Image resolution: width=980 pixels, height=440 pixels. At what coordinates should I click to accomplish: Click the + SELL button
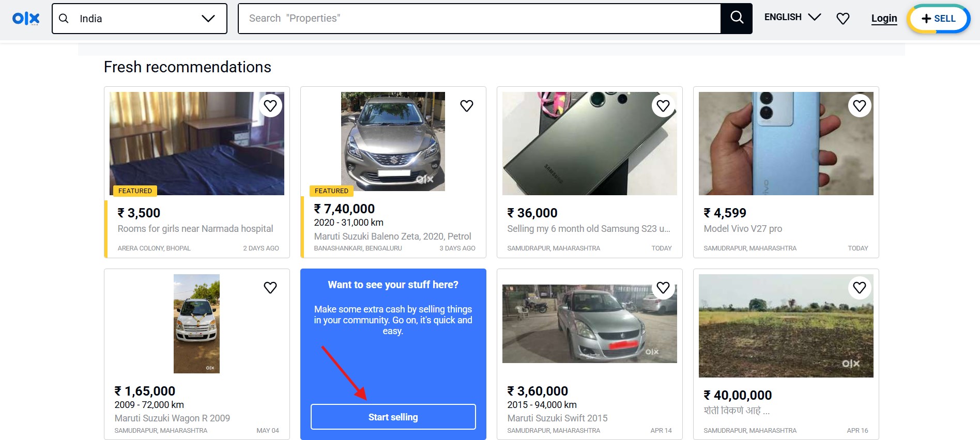939,19
